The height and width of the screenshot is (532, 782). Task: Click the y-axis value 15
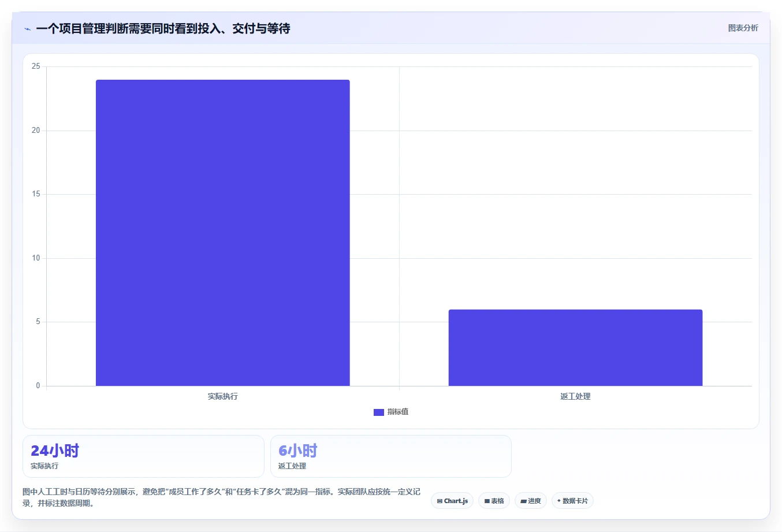coord(36,194)
